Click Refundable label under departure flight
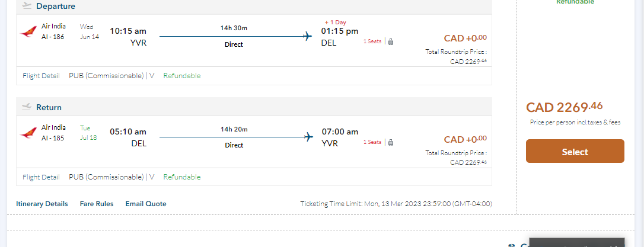This screenshot has height=247, width=644. [182, 76]
